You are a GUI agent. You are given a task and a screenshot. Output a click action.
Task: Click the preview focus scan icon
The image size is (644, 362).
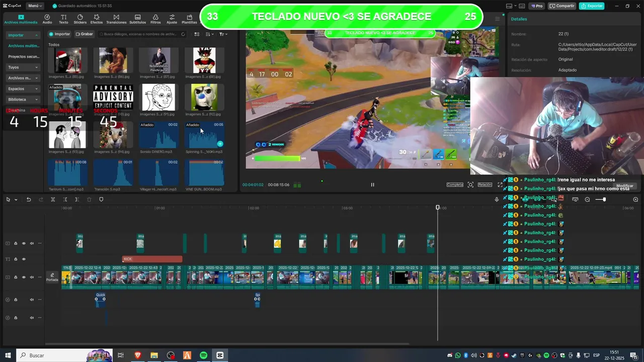tap(470, 185)
